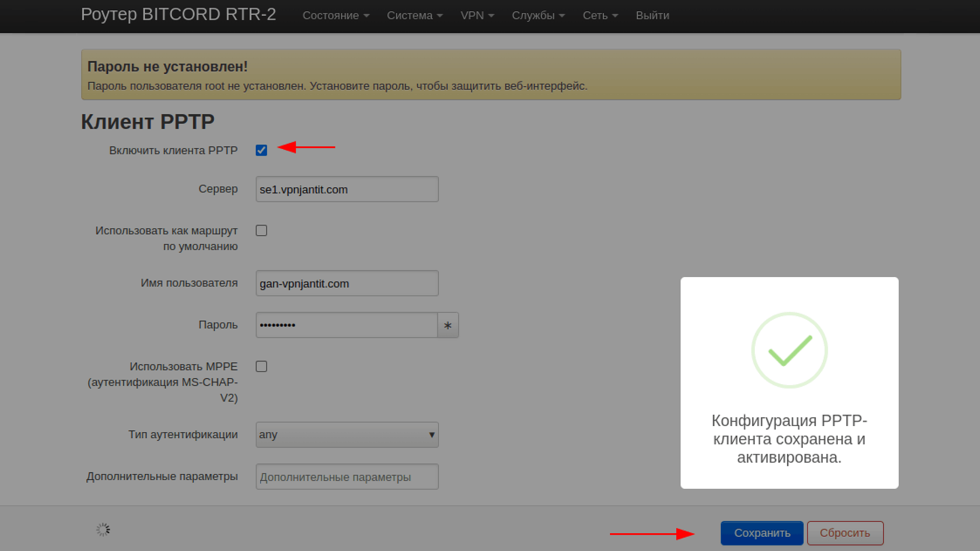Enable the Использовать MPPE checkbox
Viewport: 980px width, 551px height.
coord(261,367)
